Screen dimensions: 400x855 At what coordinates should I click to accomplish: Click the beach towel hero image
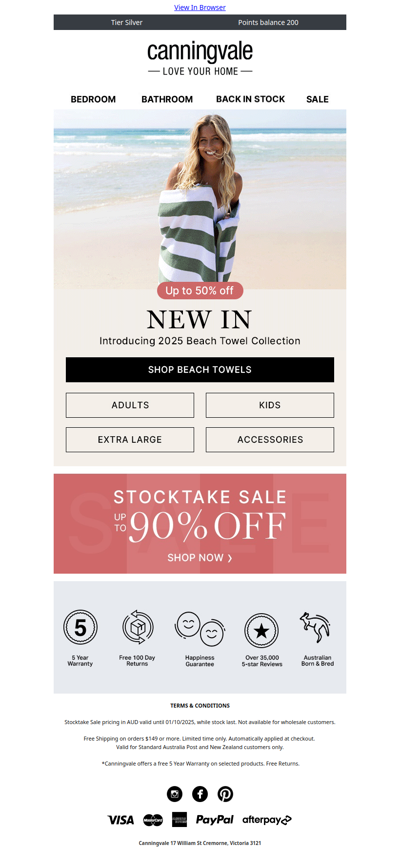tap(200, 199)
